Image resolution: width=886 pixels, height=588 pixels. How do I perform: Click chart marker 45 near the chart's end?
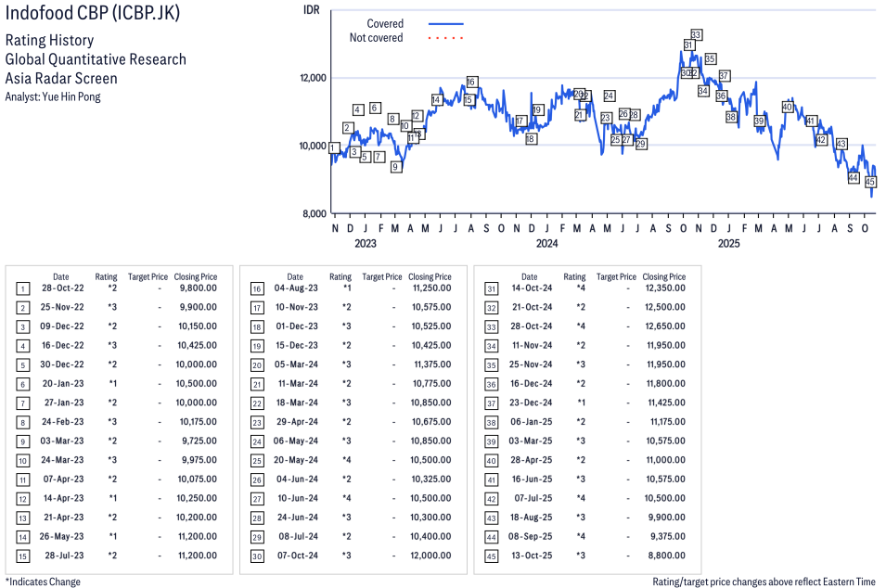870,182
